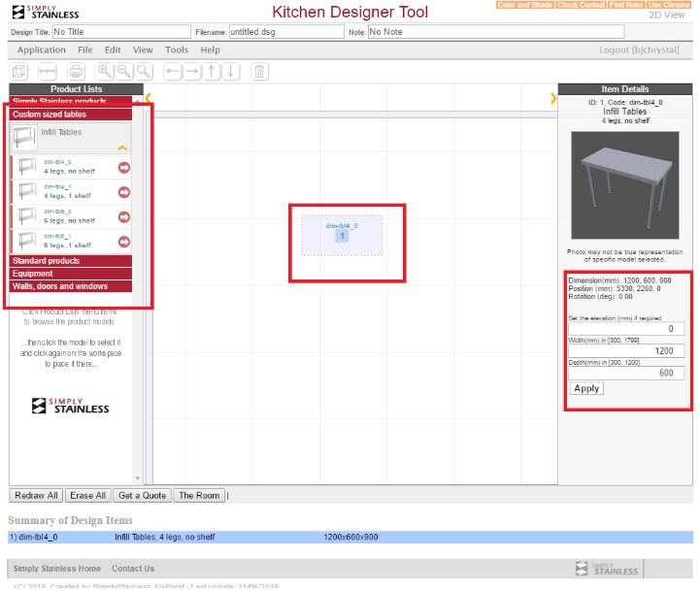
Task: Select the dim-tbl4_0 summary row
Action: [350, 537]
